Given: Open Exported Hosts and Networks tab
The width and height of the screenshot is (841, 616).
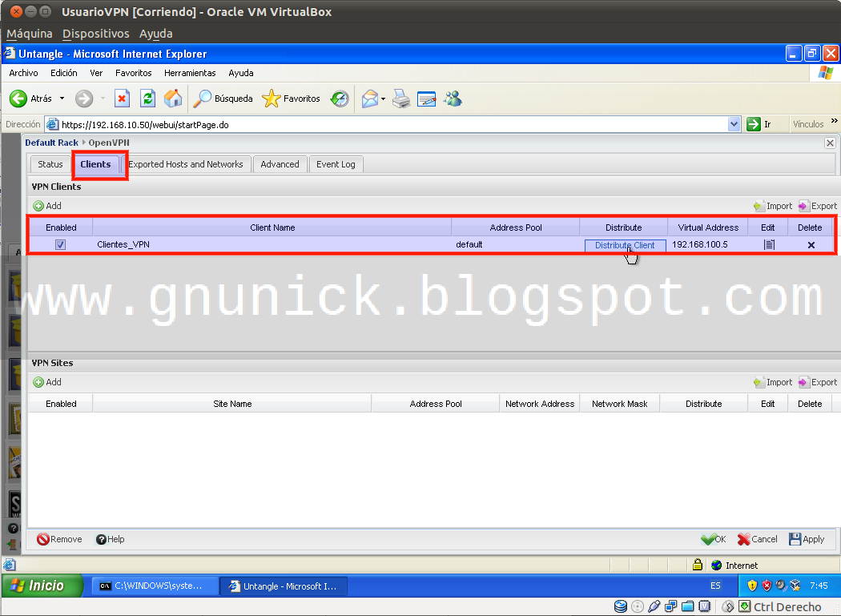Looking at the screenshot, I should pos(186,164).
